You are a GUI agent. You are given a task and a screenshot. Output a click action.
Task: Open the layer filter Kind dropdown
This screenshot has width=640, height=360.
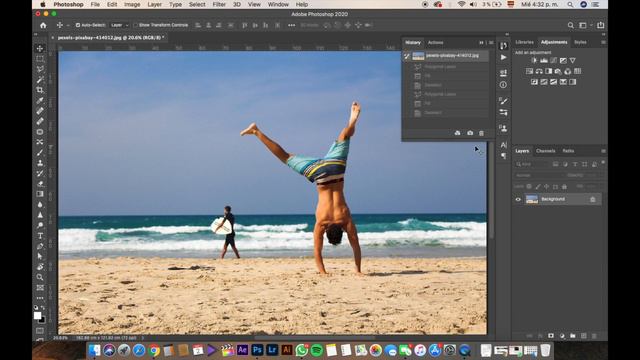533,164
